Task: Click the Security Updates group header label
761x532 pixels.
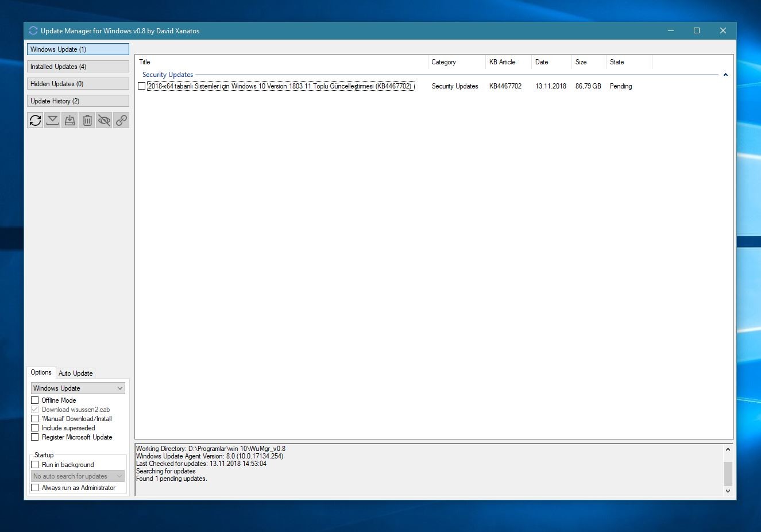Action: coord(168,75)
